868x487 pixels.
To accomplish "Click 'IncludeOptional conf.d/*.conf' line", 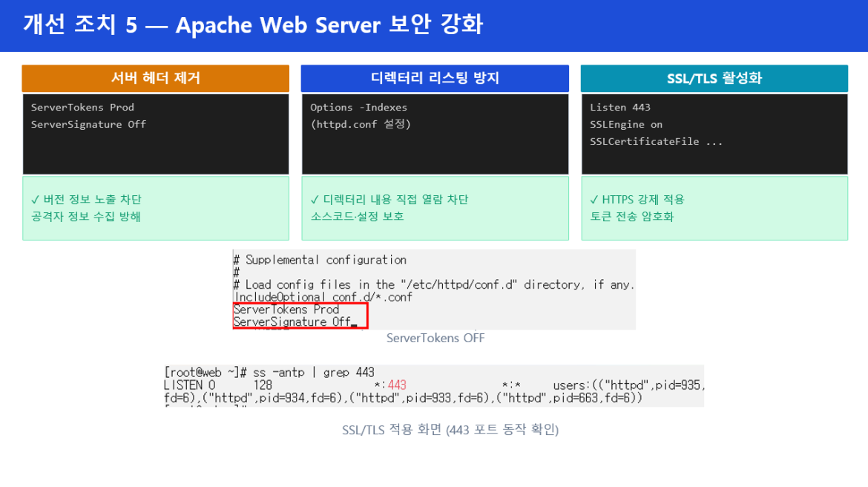I will 323,298.
